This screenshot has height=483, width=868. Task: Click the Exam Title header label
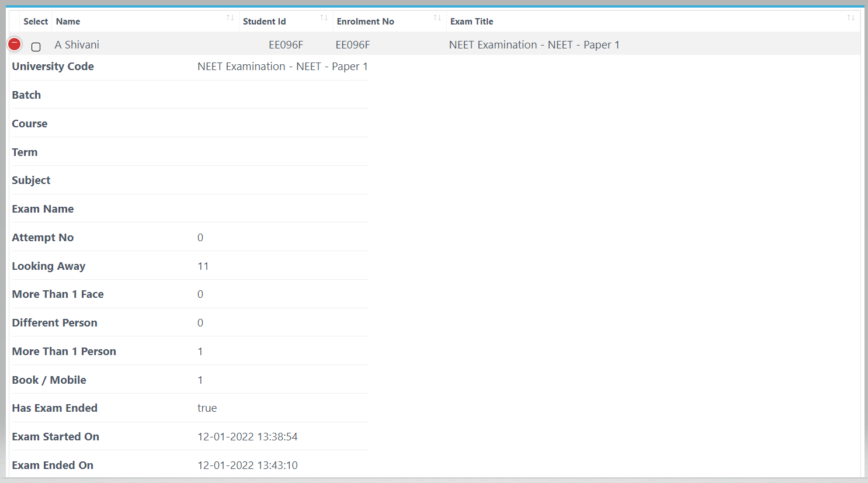(471, 22)
